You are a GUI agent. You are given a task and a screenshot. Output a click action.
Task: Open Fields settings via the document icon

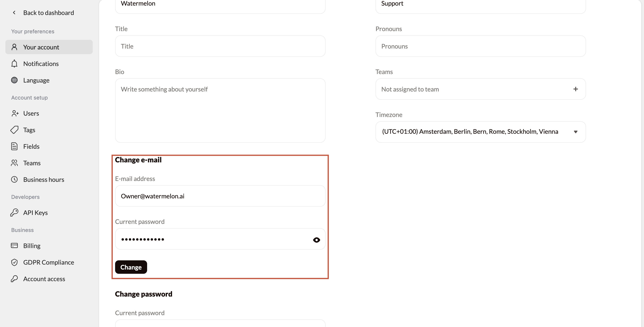coord(14,146)
